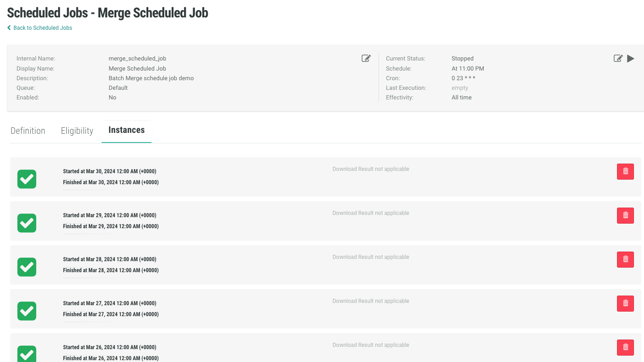Delete the Mar 26, 2024 instance
The width and height of the screenshot is (644, 362).
click(x=625, y=347)
